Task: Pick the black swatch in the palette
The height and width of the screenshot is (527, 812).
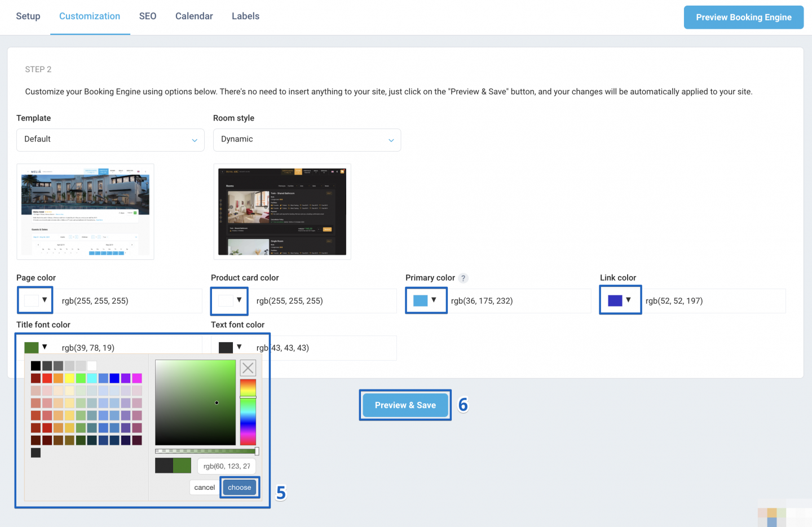Action: coord(36,366)
